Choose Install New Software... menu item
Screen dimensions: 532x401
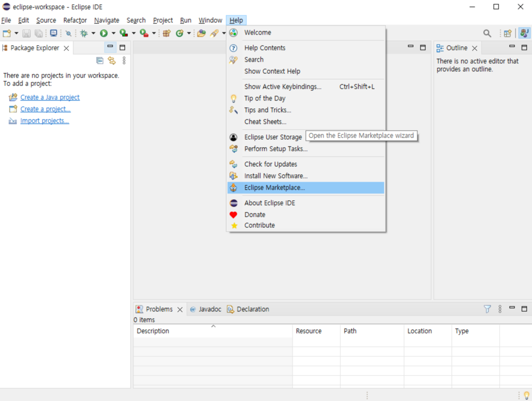[x=306, y=176]
